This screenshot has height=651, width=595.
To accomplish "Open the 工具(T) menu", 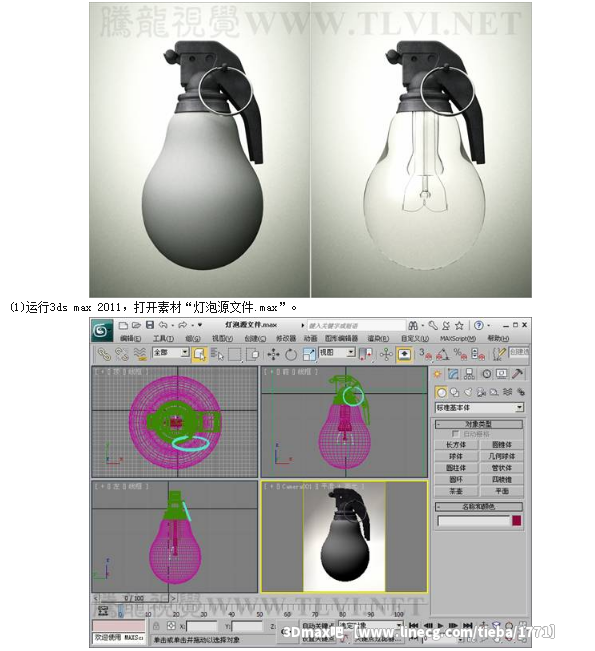I will pos(163,338).
